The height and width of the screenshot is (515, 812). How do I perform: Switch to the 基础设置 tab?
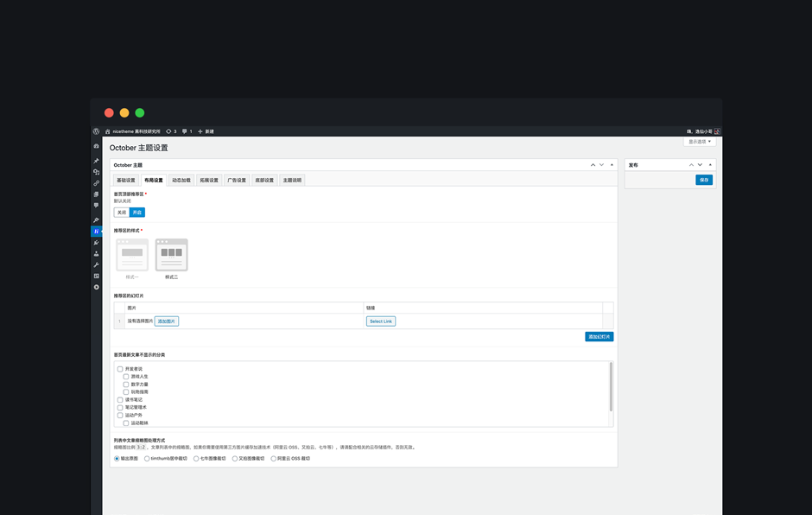[x=126, y=181]
